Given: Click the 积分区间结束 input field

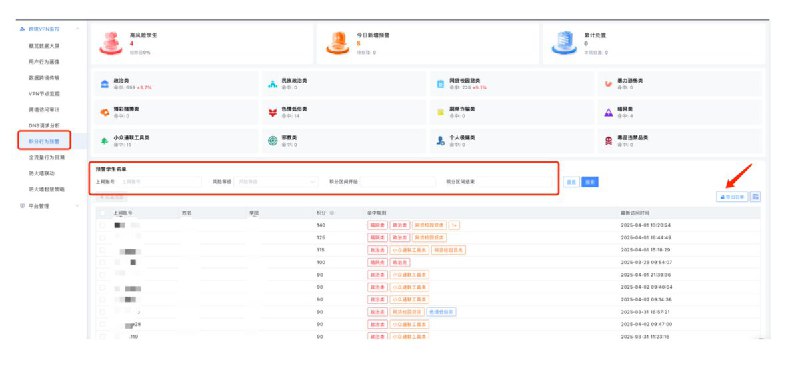Looking at the screenshot, I should point(514,182).
